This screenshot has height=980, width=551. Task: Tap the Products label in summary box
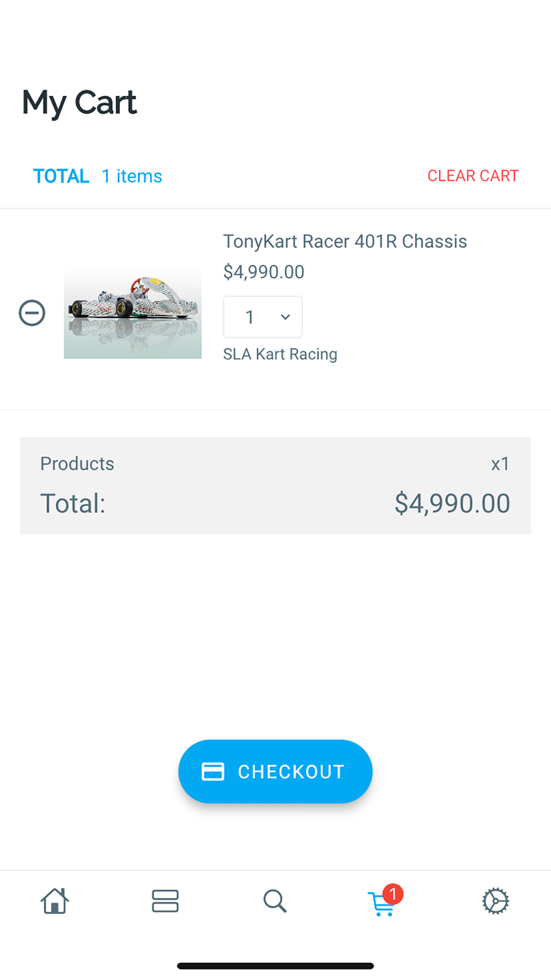pos(77,464)
